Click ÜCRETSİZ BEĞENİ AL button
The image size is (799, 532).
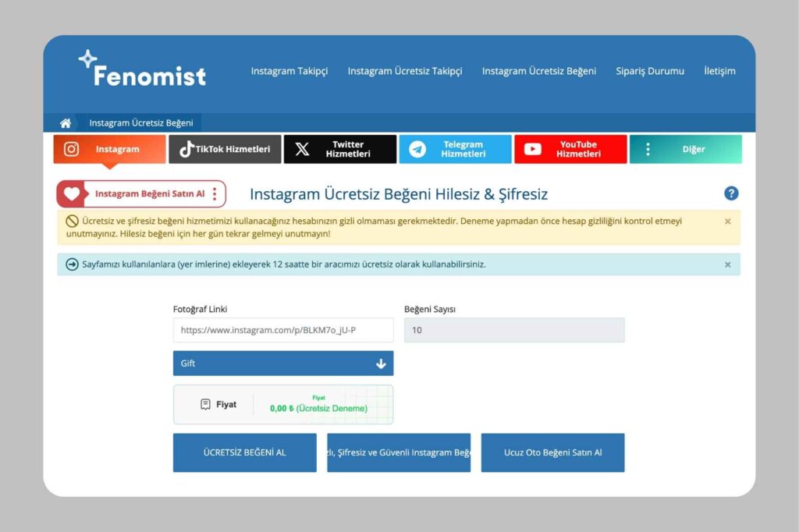pos(244,452)
